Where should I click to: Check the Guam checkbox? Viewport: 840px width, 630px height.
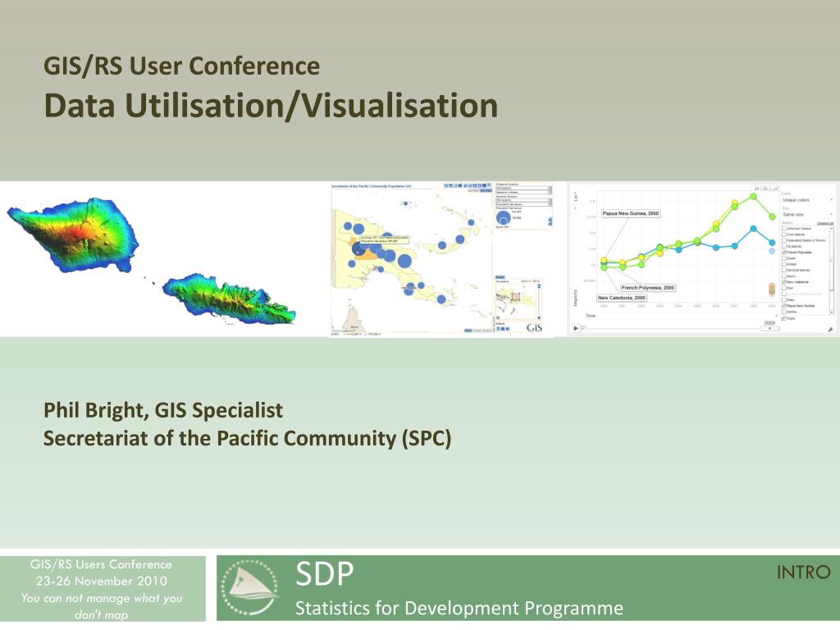pos(784,258)
